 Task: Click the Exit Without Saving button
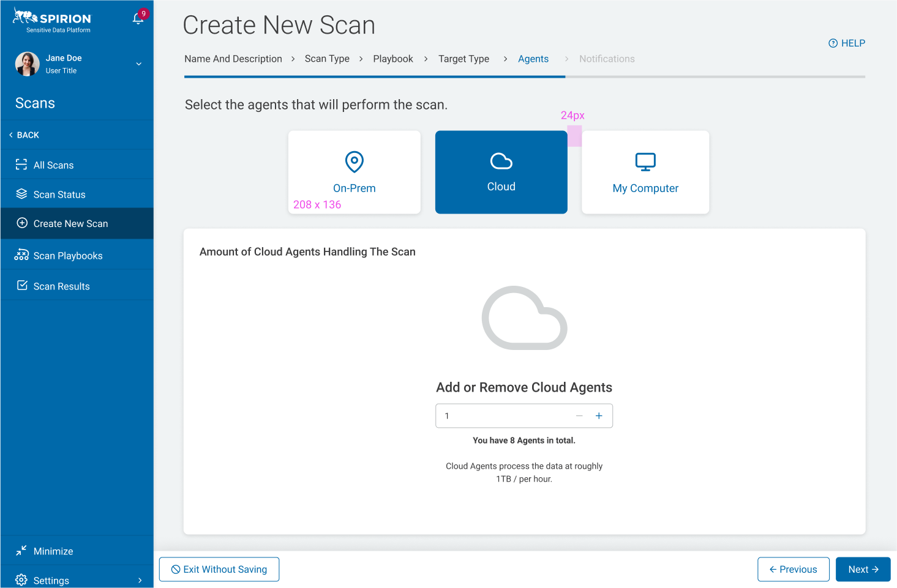219,570
